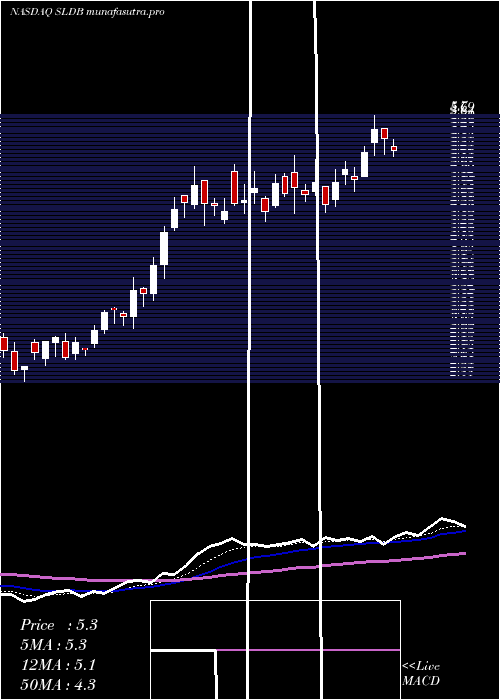Select the Price : 5.3 readout
Image resolution: width=500 pixels, height=700 pixels.
point(58,625)
